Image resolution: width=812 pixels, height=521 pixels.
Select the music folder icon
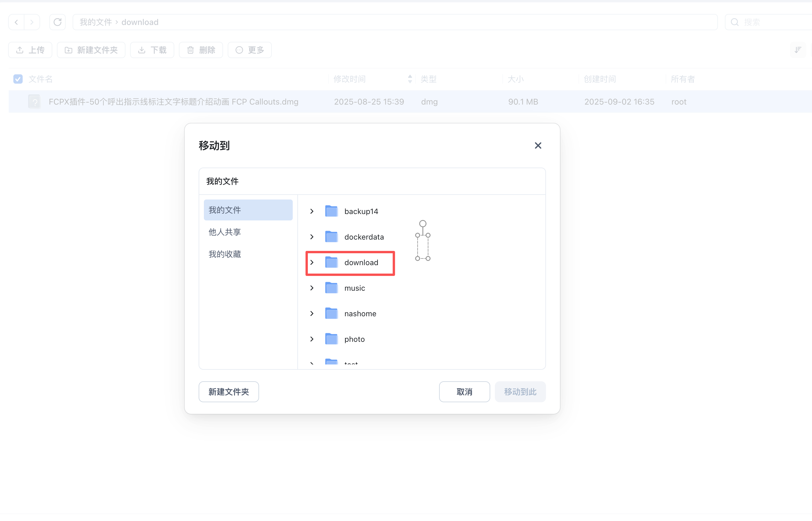pos(331,288)
